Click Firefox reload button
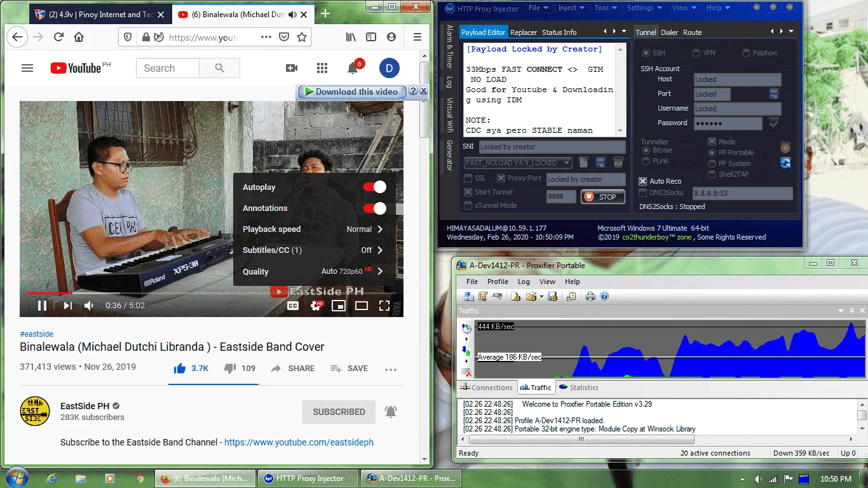This screenshot has width=868, height=488. [58, 37]
